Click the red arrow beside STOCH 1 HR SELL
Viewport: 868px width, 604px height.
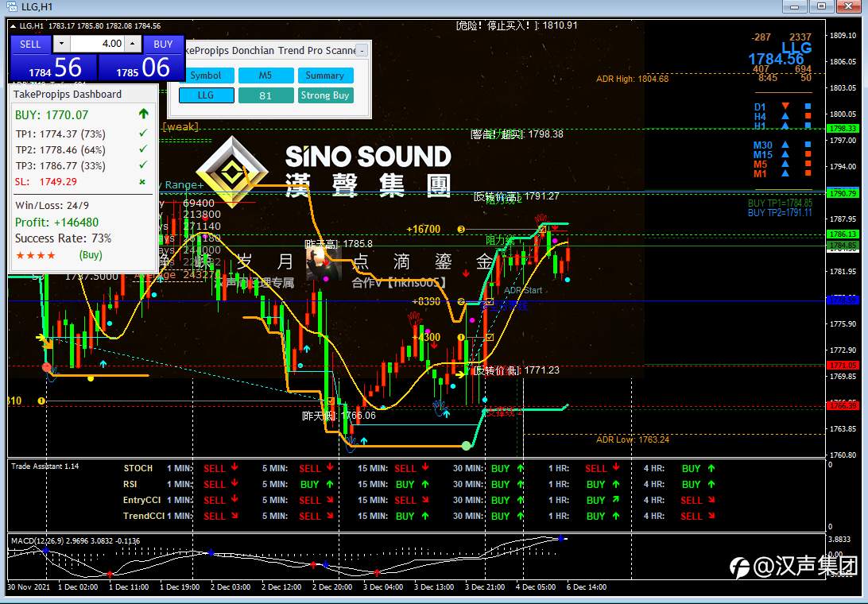point(616,468)
